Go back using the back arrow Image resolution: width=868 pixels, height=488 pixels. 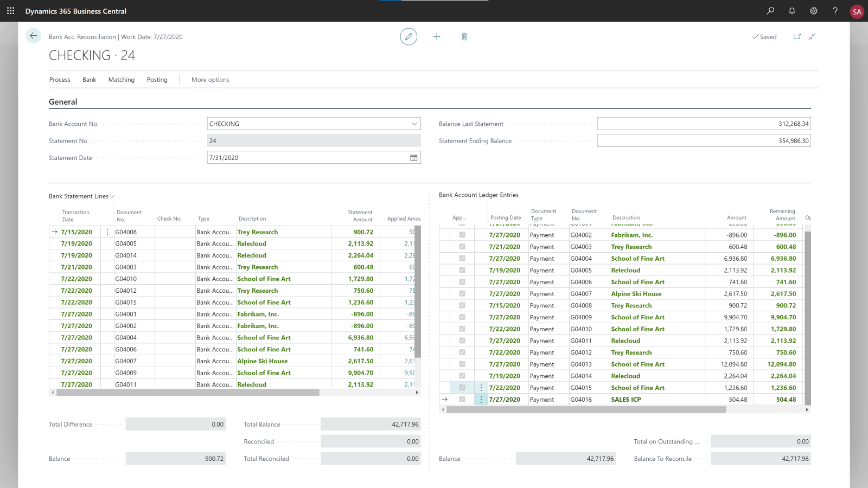click(34, 36)
